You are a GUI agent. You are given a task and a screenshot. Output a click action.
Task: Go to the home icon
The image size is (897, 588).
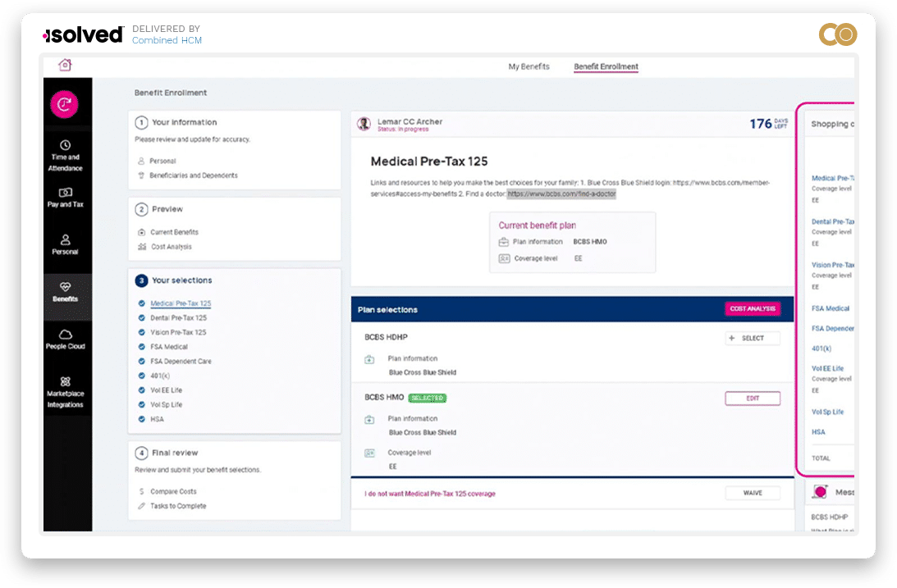coord(65,65)
